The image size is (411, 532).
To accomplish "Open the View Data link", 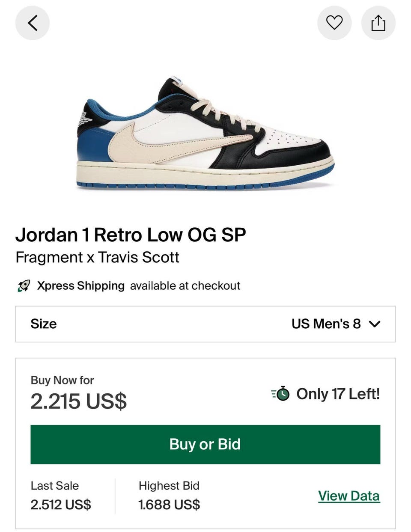I will (x=349, y=496).
